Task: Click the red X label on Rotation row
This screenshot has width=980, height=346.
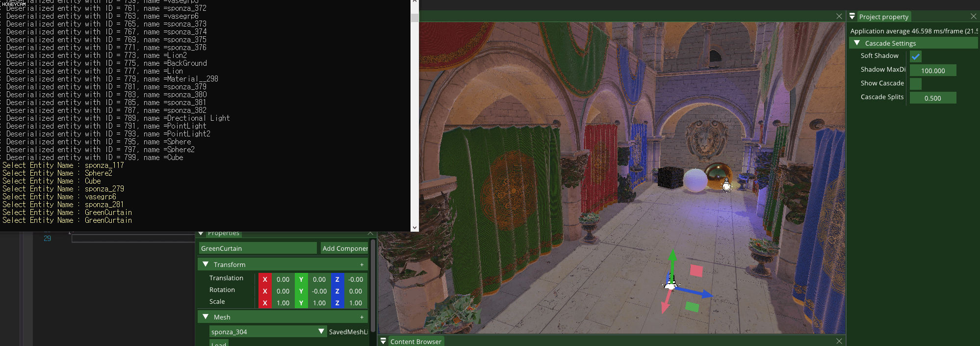Action: (x=265, y=291)
